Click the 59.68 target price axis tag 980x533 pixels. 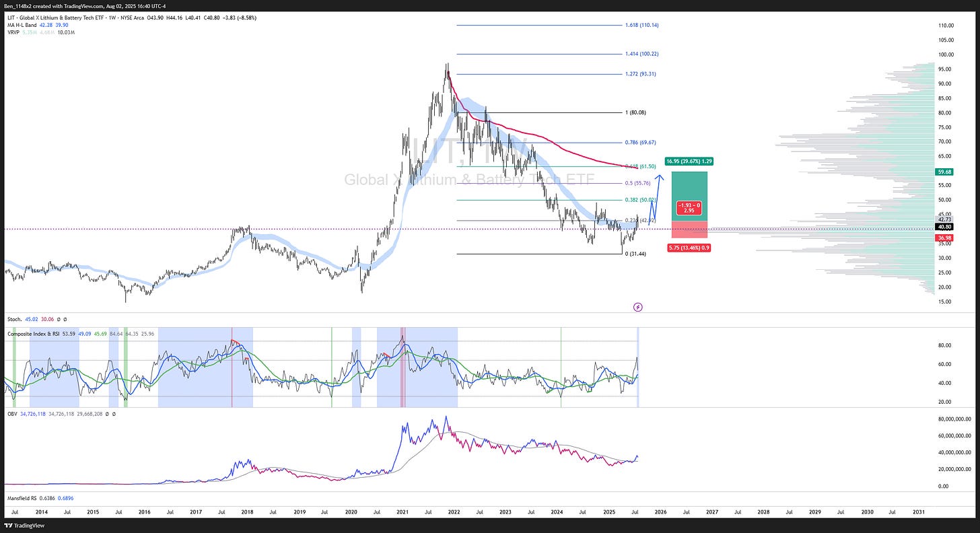944,172
